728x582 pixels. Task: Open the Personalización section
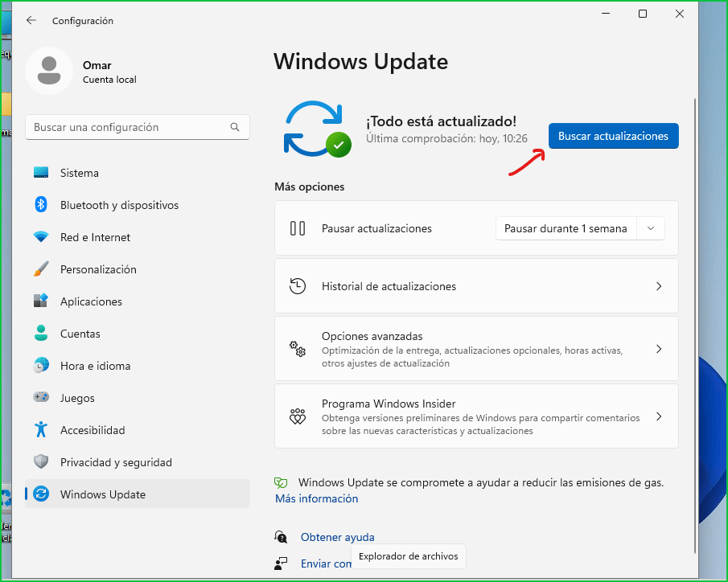click(138, 268)
